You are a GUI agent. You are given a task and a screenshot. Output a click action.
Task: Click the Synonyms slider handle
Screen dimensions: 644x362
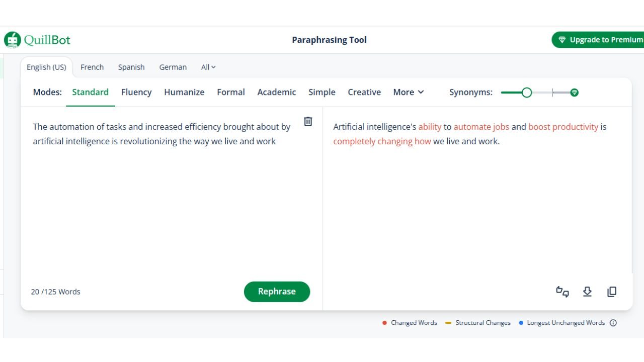tap(526, 93)
